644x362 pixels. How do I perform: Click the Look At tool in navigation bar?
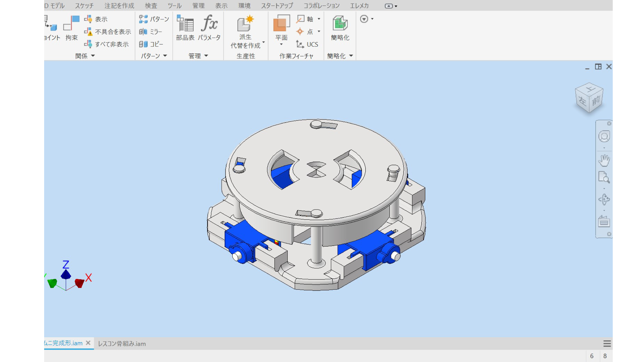click(x=604, y=221)
